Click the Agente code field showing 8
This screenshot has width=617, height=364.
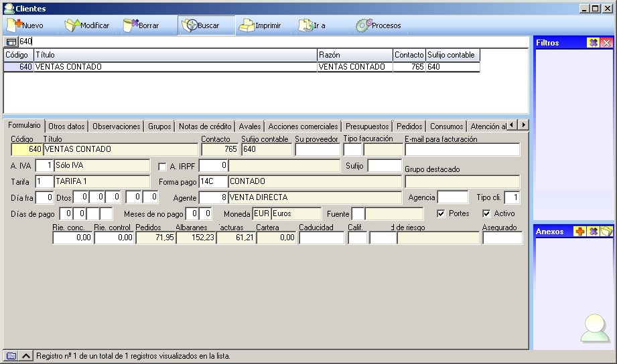click(213, 197)
